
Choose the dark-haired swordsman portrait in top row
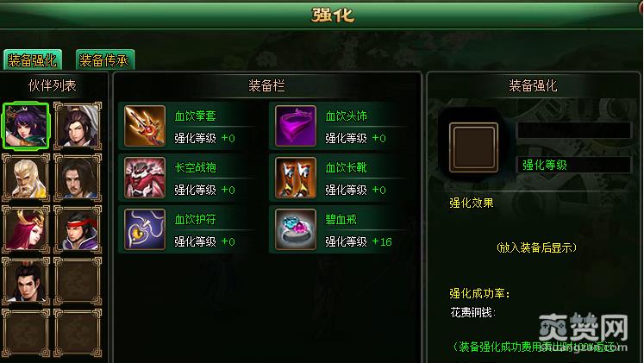tap(78, 126)
